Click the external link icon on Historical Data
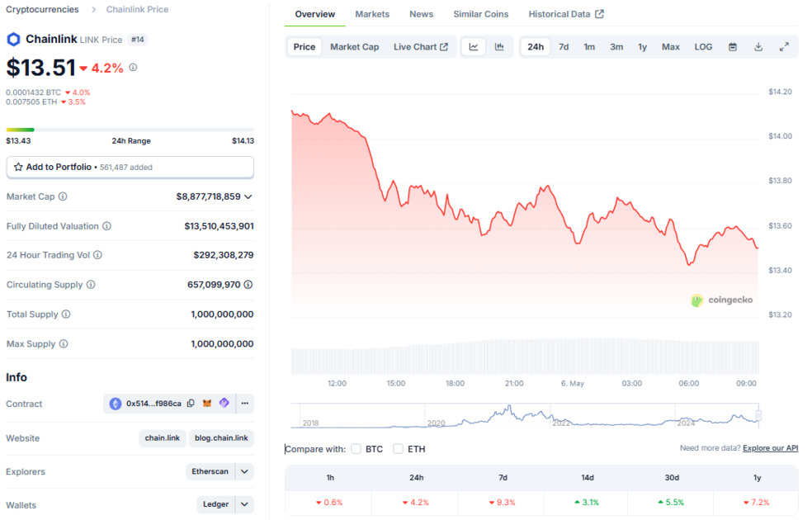 coord(600,14)
